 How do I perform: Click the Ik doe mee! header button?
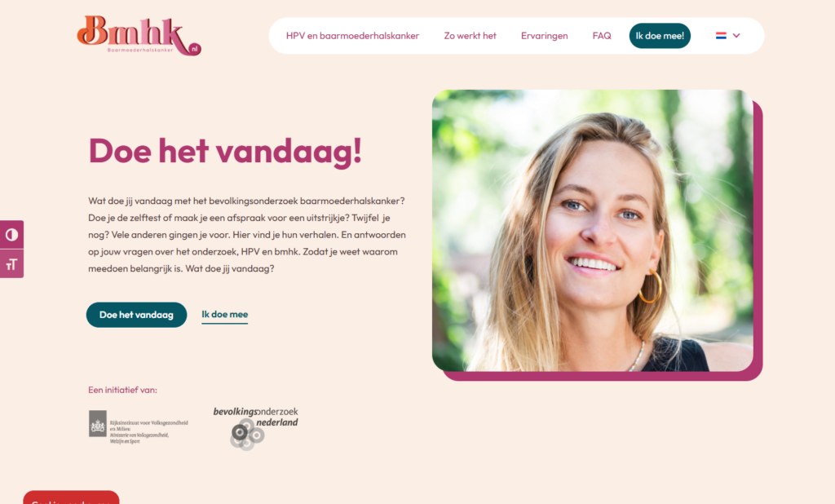coord(660,36)
